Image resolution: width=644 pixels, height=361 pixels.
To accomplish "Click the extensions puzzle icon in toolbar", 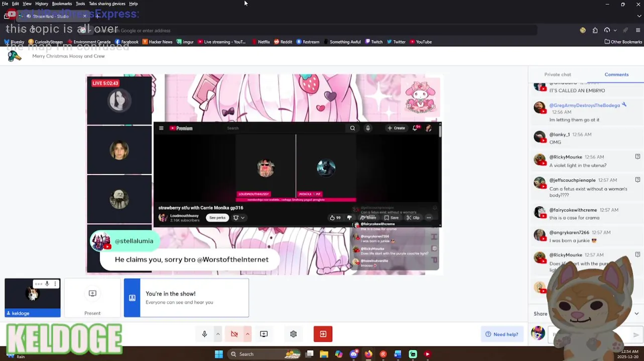I will 595,31.
